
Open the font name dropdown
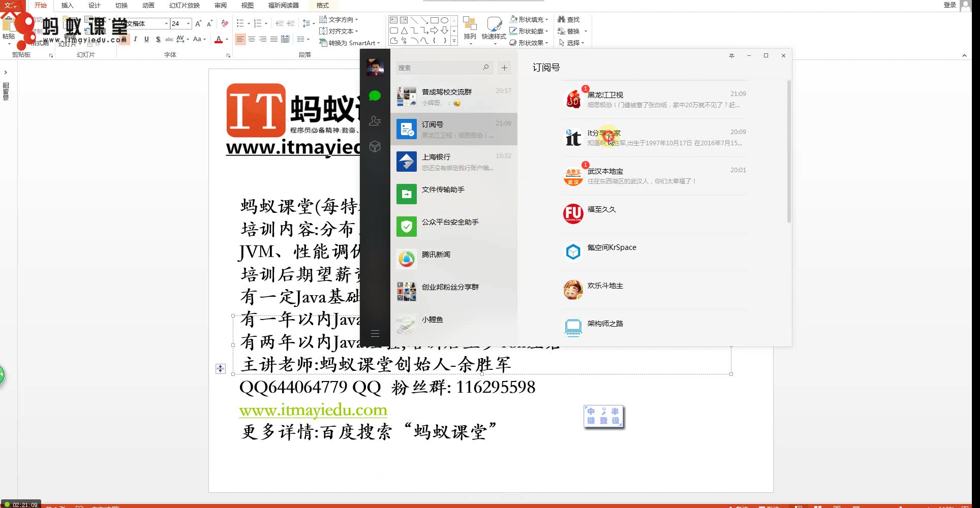coord(166,23)
